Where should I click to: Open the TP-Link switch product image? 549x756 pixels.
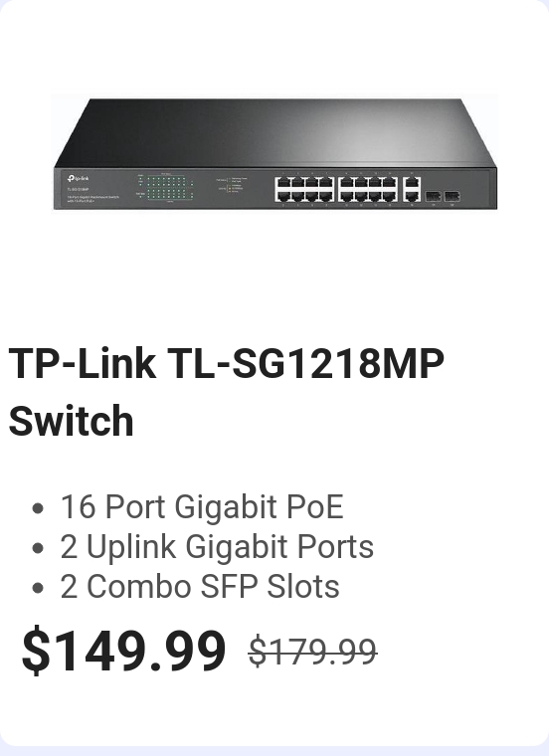click(274, 153)
